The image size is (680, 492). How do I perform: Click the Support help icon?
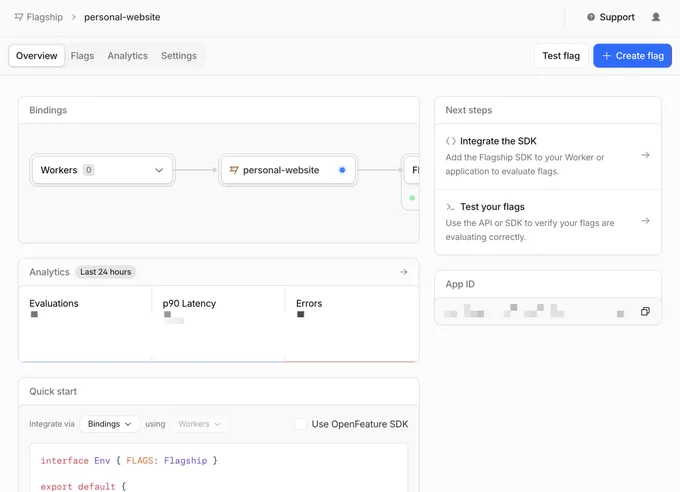(x=591, y=17)
